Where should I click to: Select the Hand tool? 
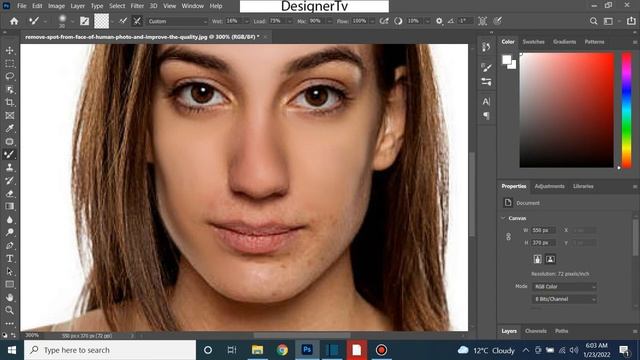pos(9,298)
